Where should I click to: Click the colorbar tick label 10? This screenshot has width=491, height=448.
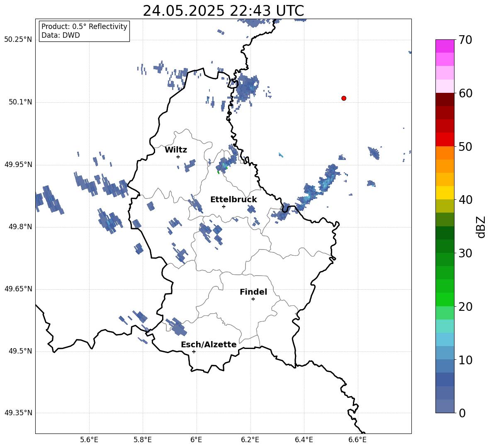[465, 360]
